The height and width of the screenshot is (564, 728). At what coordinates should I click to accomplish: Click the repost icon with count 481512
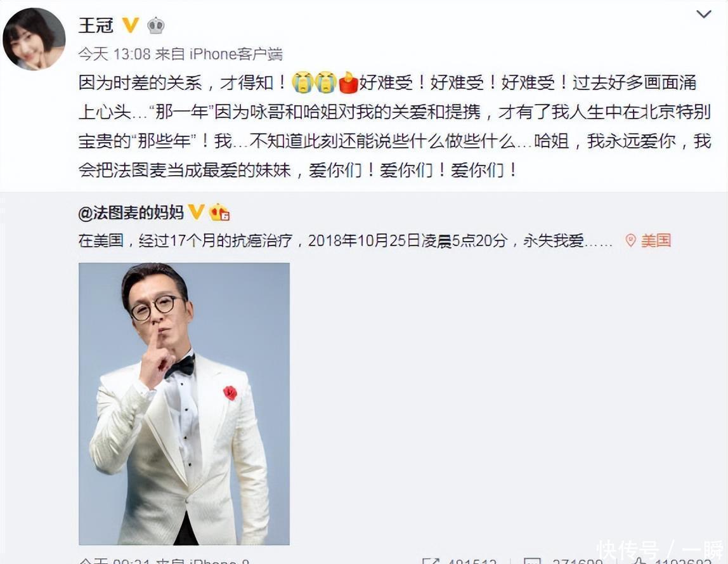431,561
